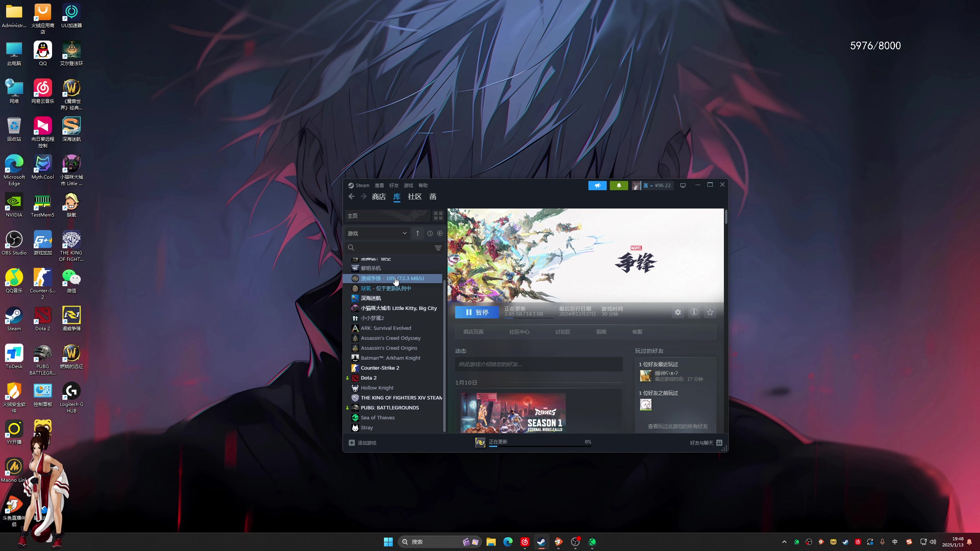Pause the current game update
Viewport: 980px width, 551px height.
pos(477,312)
